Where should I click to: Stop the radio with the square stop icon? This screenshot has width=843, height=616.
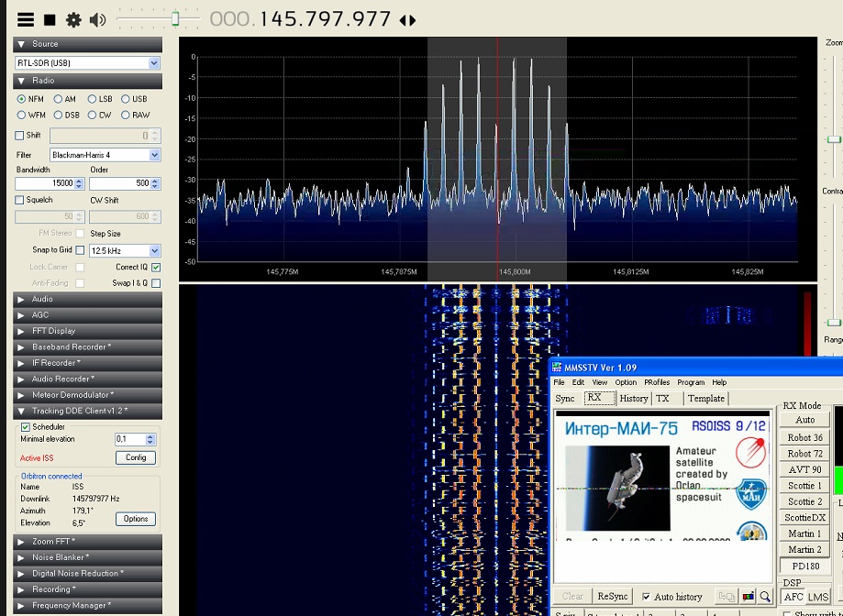click(x=50, y=20)
